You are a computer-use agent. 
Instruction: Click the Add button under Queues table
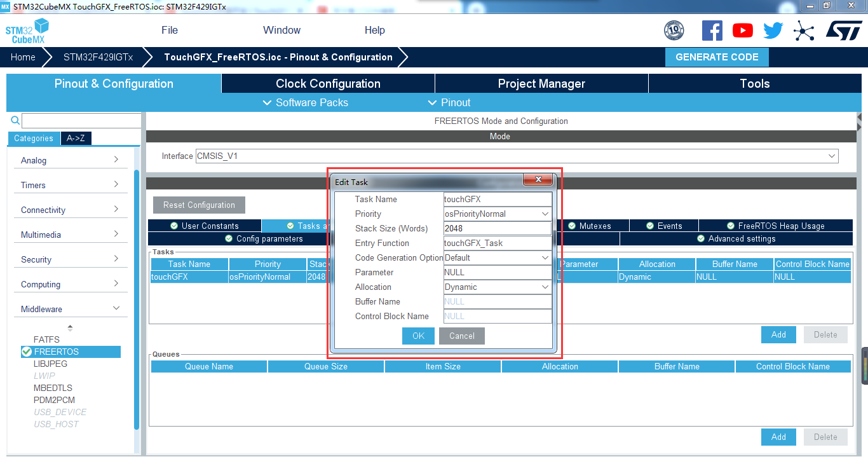778,437
